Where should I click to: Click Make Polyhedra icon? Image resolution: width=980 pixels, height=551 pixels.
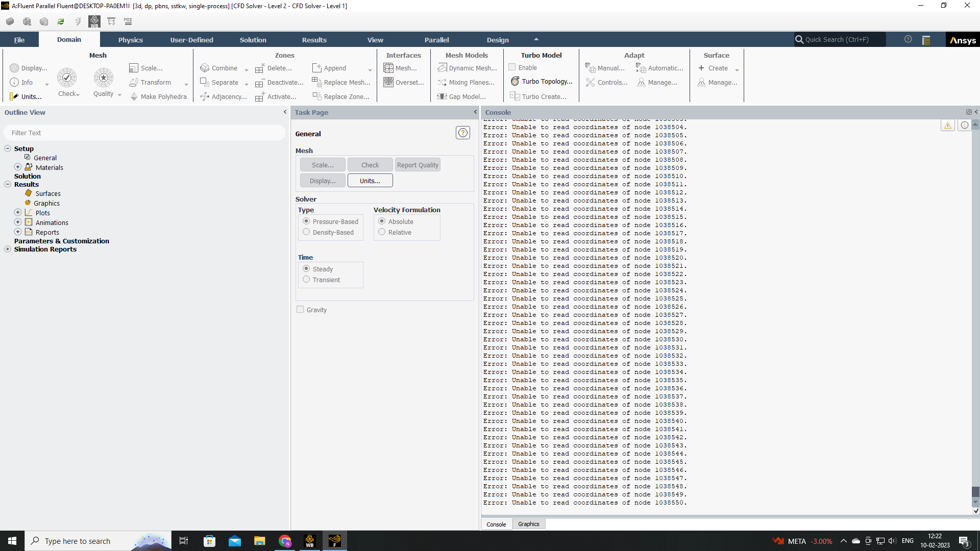click(134, 96)
